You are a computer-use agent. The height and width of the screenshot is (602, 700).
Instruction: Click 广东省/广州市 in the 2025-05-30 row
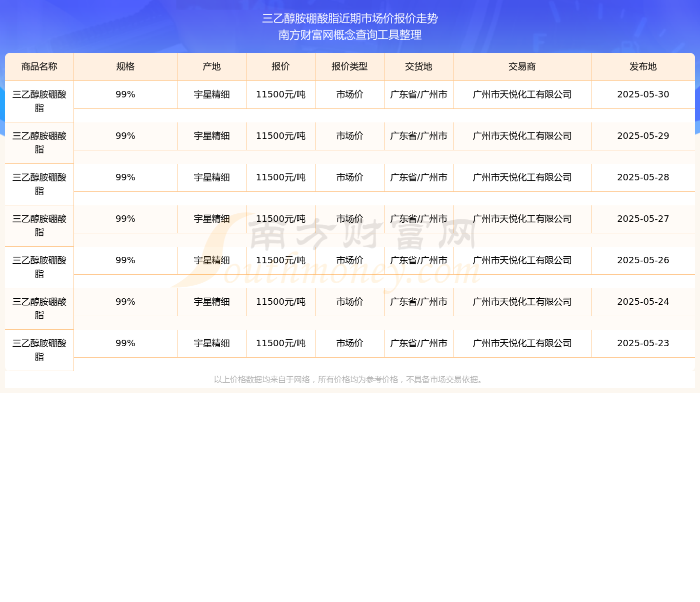[419, 94]
